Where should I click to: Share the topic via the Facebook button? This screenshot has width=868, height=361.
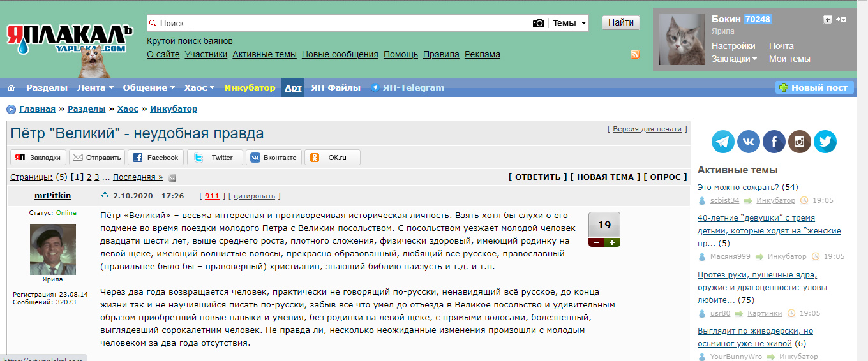(156, 158)
